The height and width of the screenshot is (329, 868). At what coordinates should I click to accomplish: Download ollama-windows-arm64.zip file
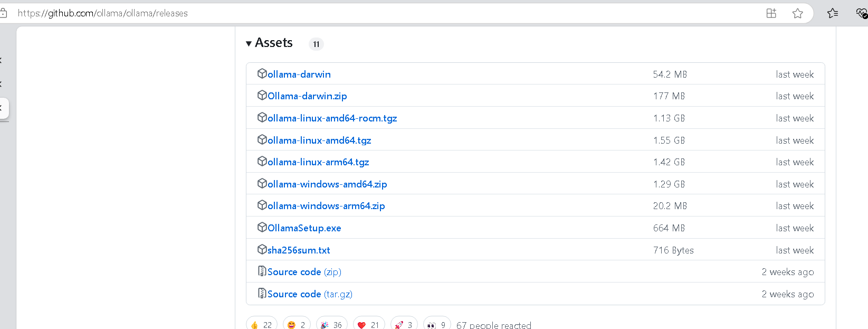point(326,206)
